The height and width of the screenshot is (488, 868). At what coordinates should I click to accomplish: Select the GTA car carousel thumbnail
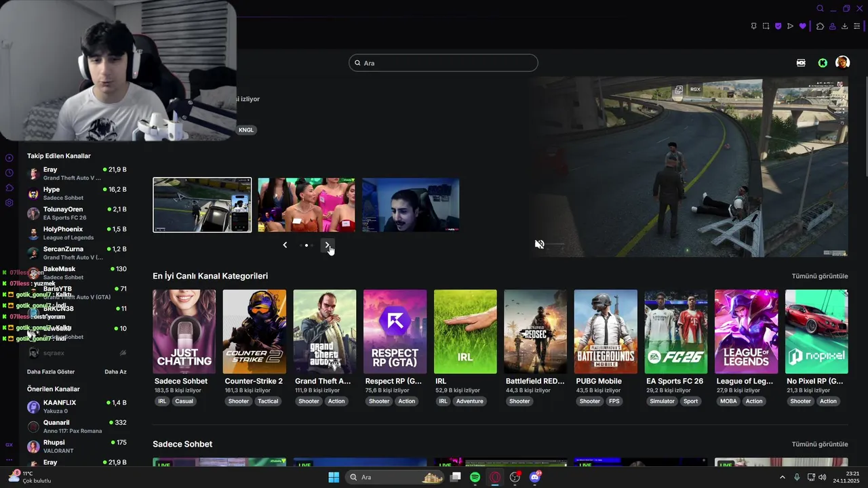click(x=202, y=205)
